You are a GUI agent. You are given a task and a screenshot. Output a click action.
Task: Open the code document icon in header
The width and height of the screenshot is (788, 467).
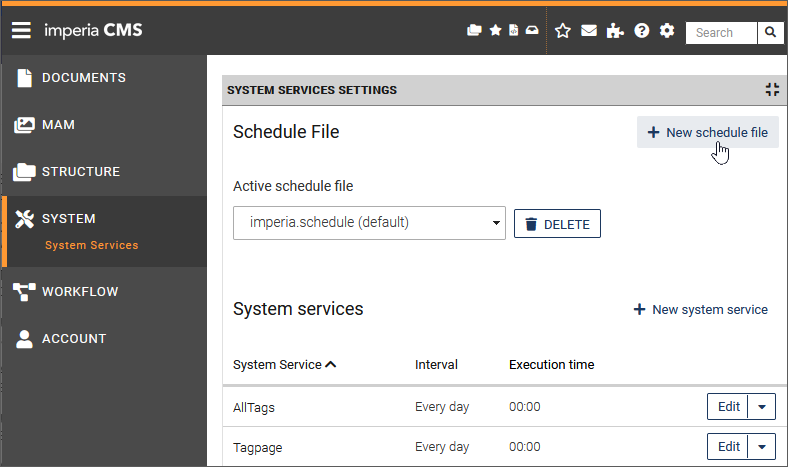(x=514, y=31)
